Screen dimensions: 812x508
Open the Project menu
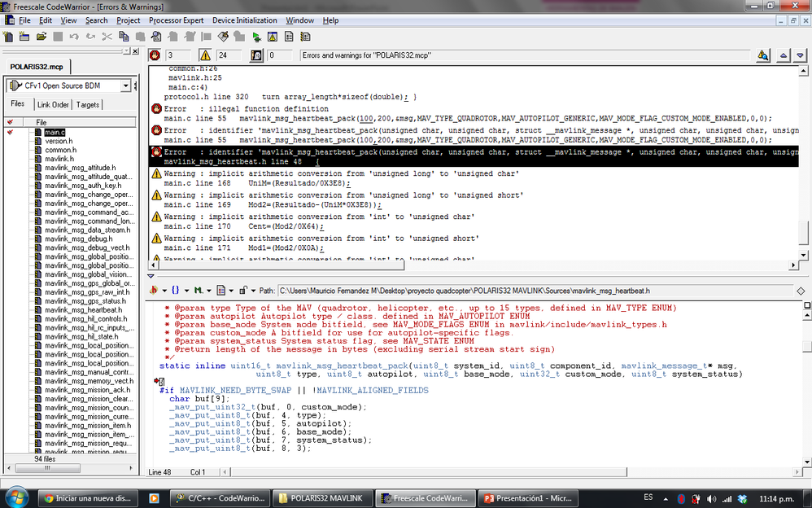128,20
